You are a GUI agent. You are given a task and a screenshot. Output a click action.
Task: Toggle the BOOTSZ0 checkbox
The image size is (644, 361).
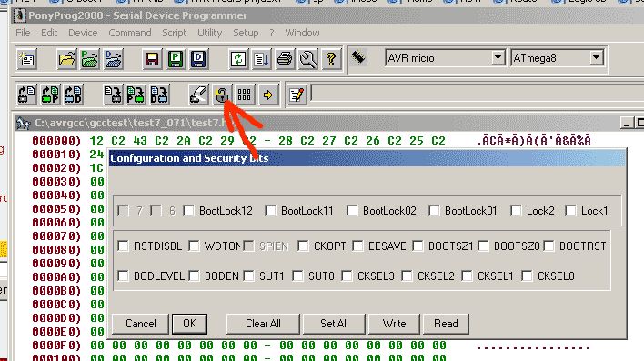point(483,246)
